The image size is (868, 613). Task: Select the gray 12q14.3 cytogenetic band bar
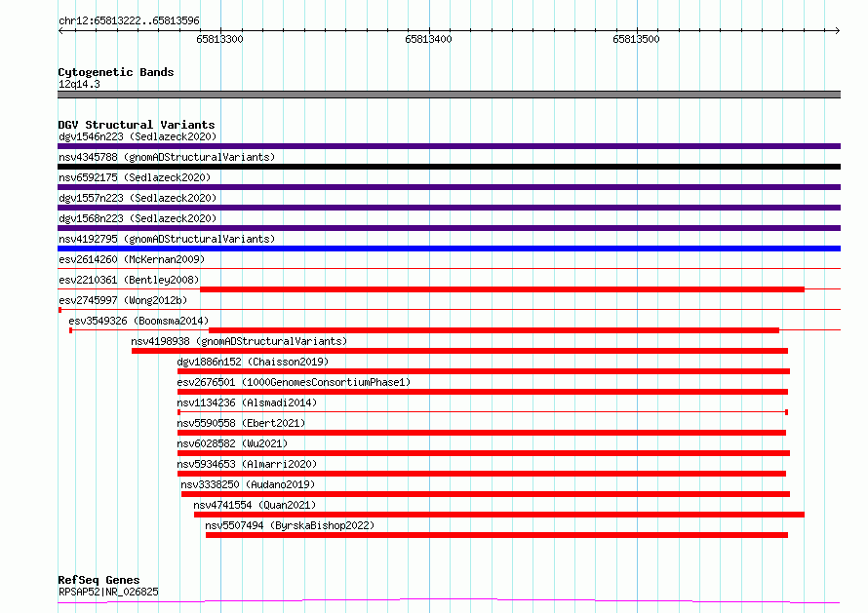(449, 95)
